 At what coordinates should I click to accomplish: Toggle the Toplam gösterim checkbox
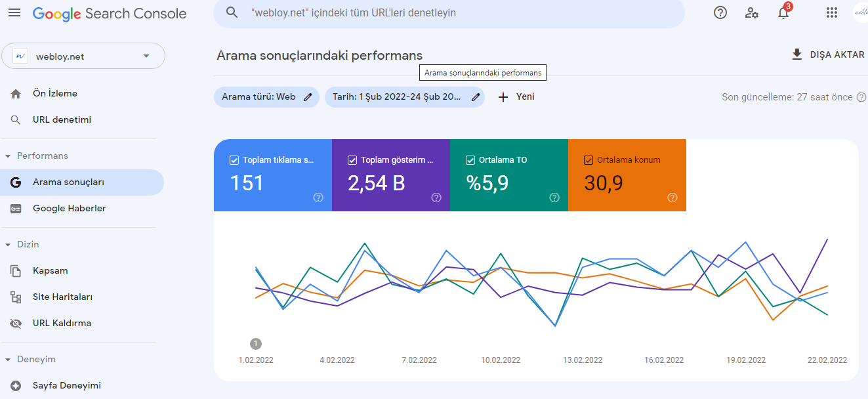click(x=352, y=159)
